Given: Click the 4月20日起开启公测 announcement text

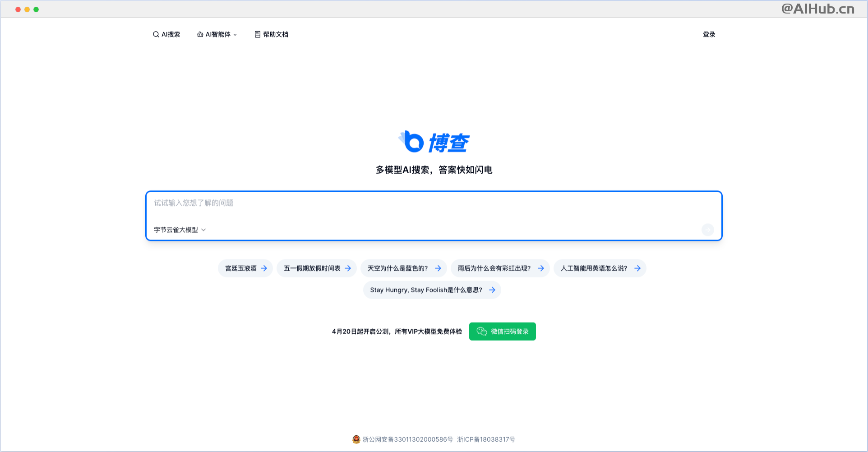Looking at the screenshot, I should [x=397, y=332].
